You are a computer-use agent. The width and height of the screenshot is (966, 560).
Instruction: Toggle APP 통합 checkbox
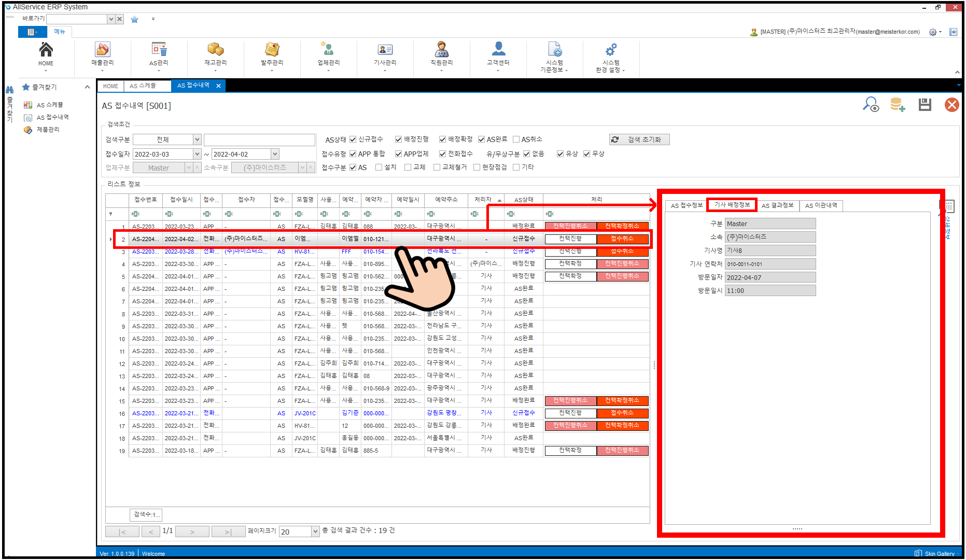[353, 153]
